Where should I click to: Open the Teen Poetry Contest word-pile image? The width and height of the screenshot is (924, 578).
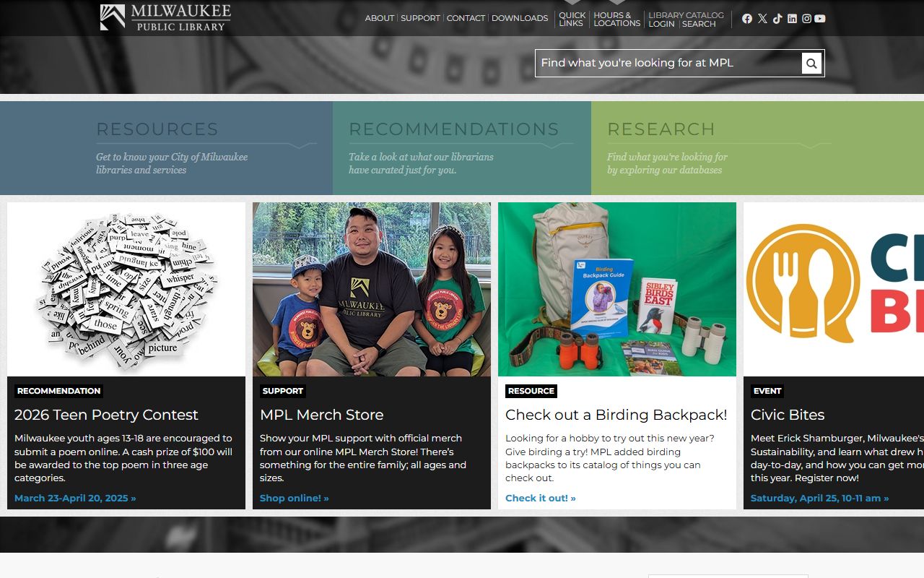pyautogui.click(x=126, y=289)
